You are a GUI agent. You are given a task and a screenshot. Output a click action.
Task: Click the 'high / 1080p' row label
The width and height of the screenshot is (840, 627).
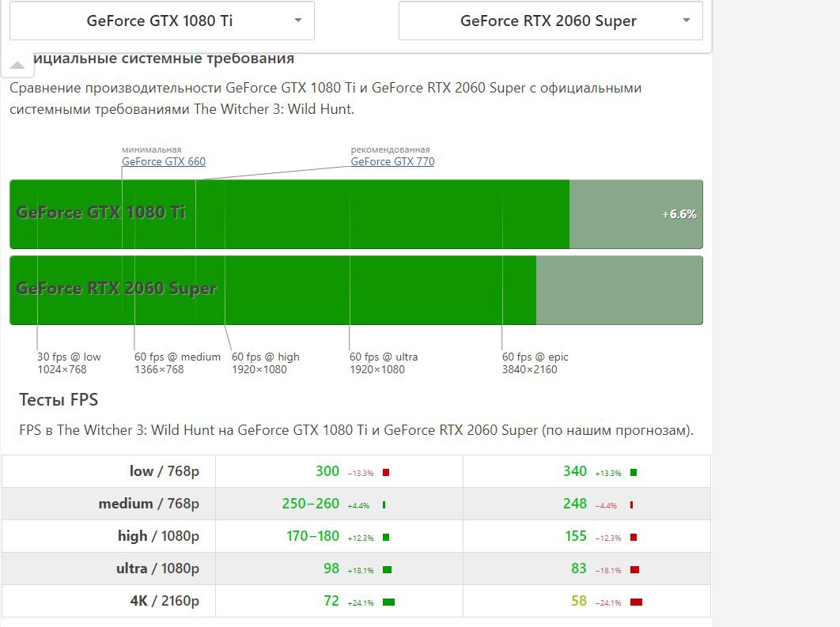pos(158,536)
